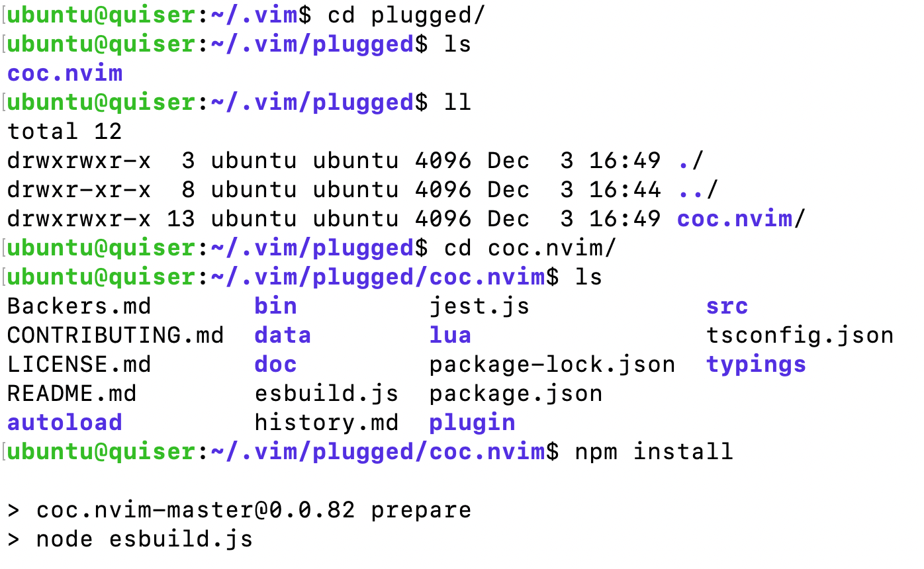The height and width of the screenshot is (569, 924).
Task: Click the plugin directory name
Action: (472, 423)
